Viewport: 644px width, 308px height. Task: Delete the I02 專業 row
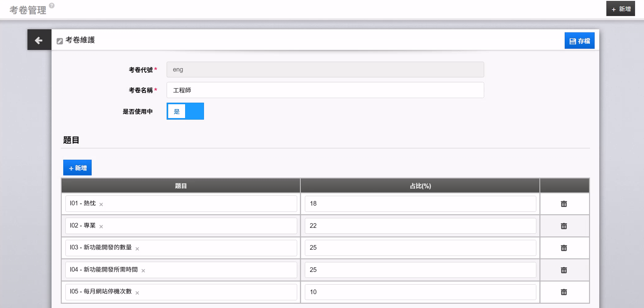point(563,226)
